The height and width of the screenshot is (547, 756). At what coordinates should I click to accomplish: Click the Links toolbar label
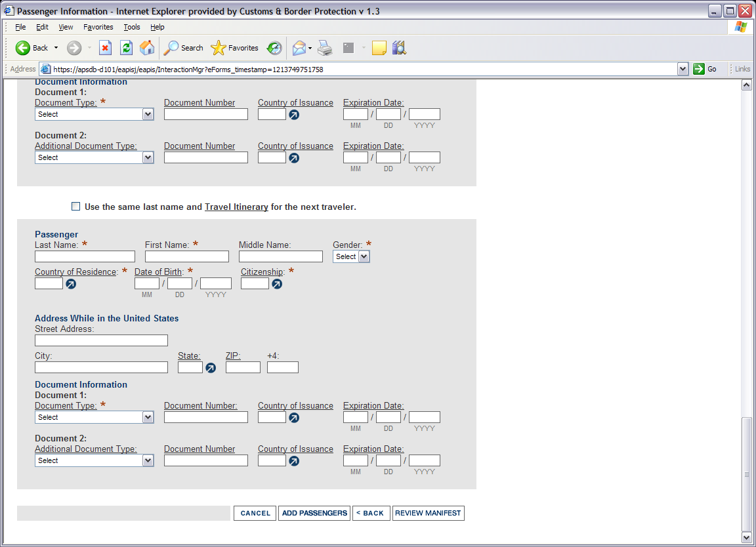coord(742,69)
